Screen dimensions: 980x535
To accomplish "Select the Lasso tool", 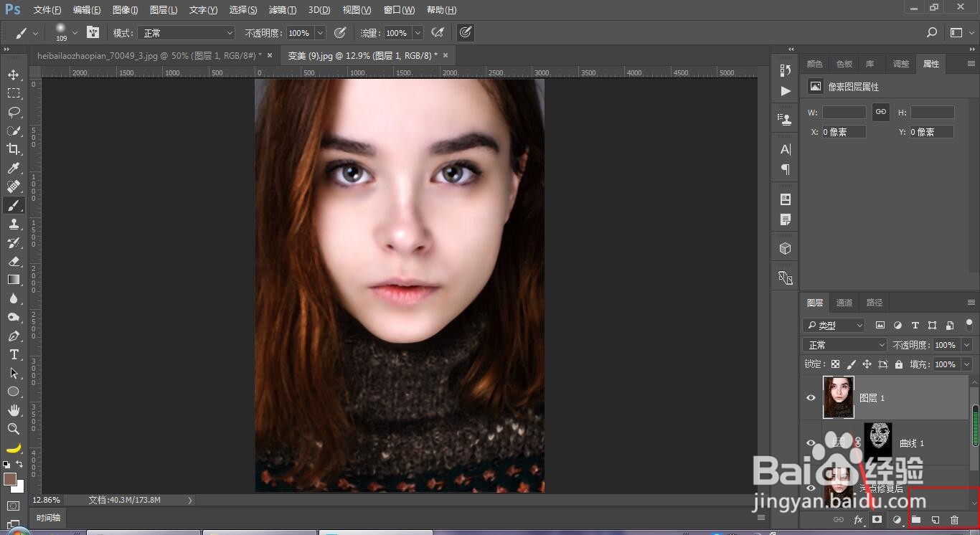I will 14,112.
